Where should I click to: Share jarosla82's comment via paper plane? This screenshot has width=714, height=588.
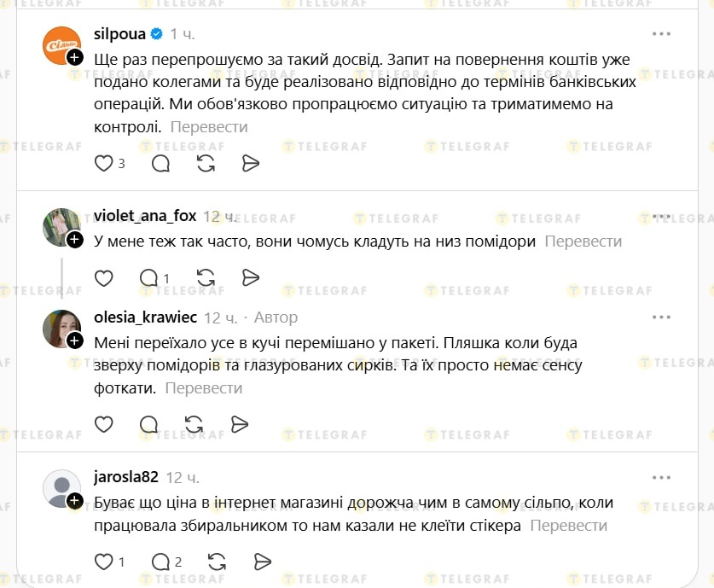[x=263, y=562]
